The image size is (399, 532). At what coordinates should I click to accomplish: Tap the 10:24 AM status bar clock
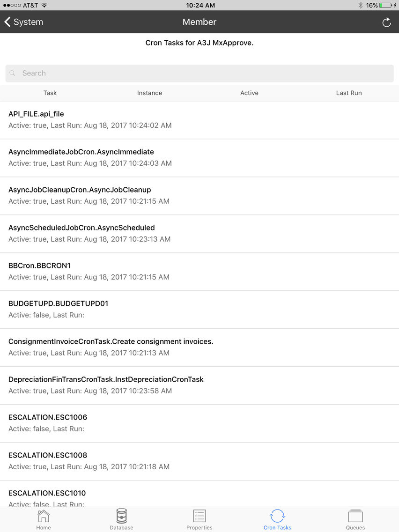coord(200,5)
